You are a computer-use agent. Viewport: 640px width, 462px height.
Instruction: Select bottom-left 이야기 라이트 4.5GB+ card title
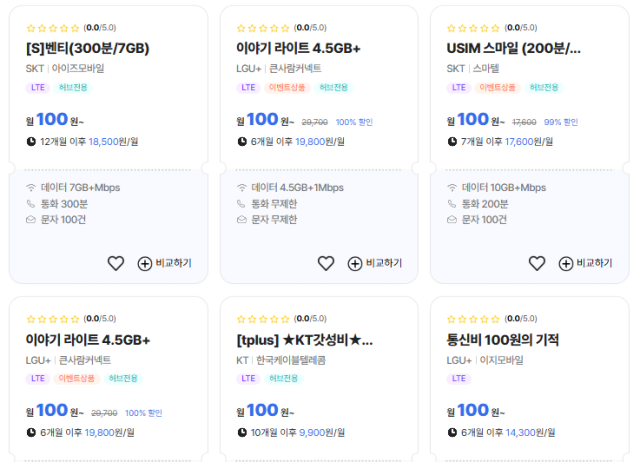pyautogui.click(x=88, y=340)
